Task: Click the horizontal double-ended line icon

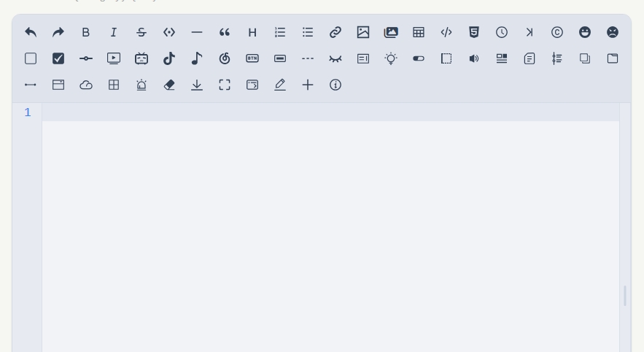Action: (31, 85)
